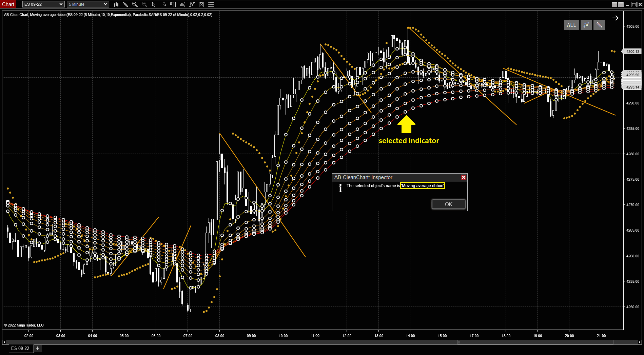Expand the ES 09-22 instrument dropdown
This screenshot has height=355, width=644.
[x=61, y=4]
